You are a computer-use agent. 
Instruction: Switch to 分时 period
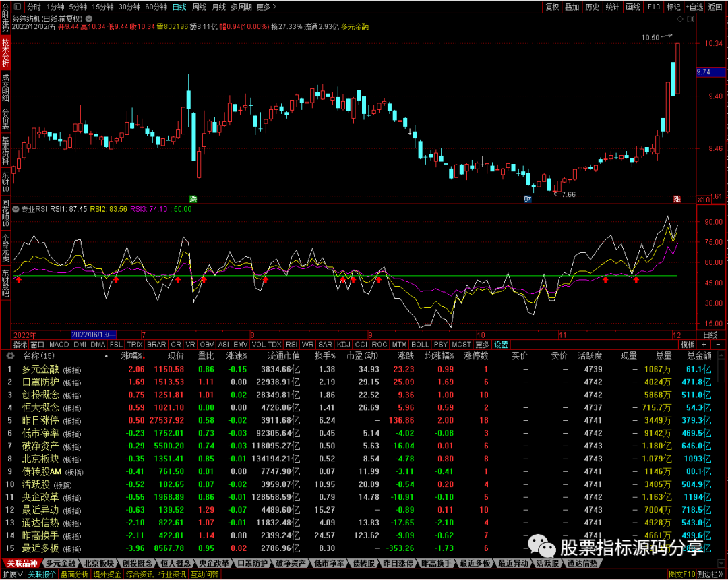click(34, 7)
